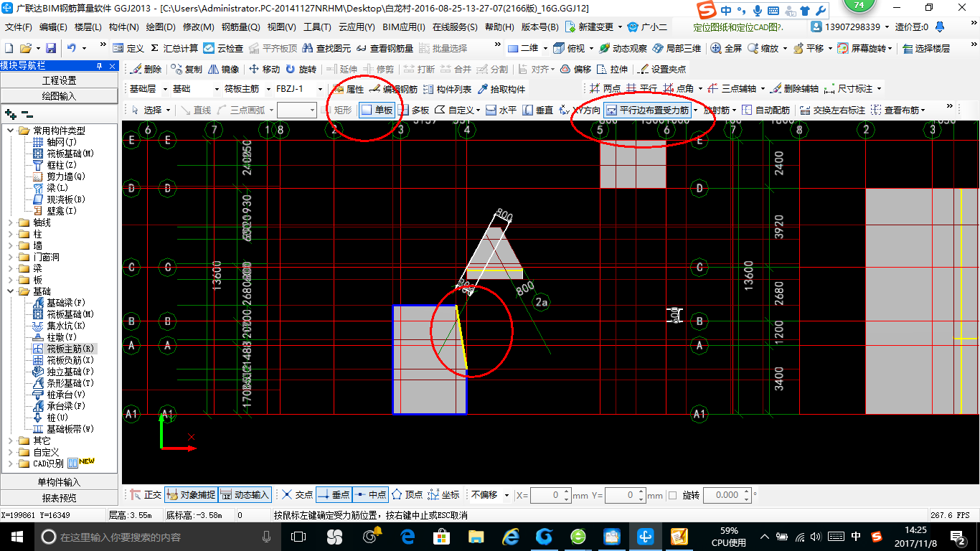Enable the 旋转 rotation checkbox
Image resolution: width=980 pixels, height=551 pixels.
672,495
